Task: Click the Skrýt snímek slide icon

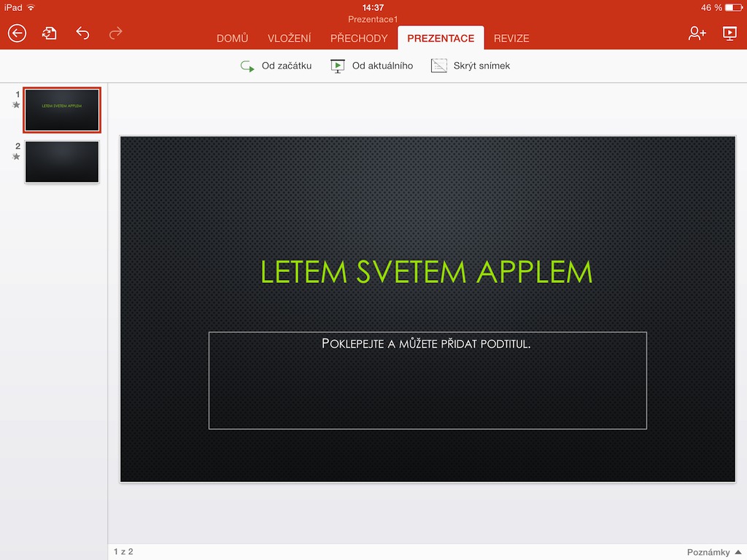Action: tap(438, 66)
